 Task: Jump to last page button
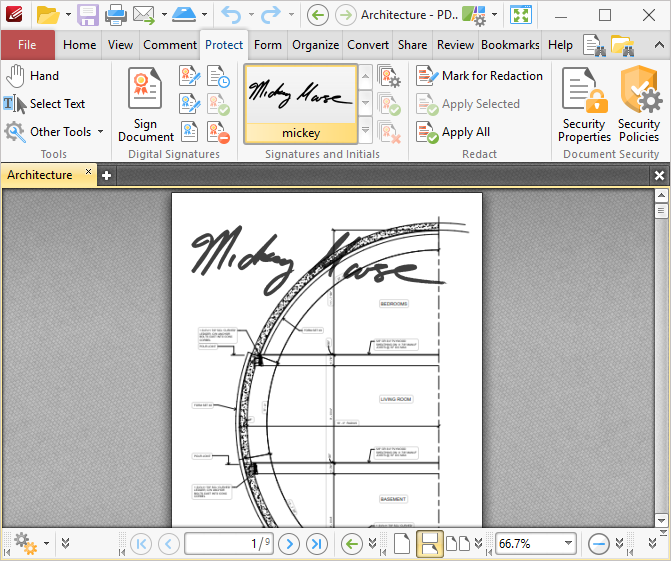tap(316, 544)
